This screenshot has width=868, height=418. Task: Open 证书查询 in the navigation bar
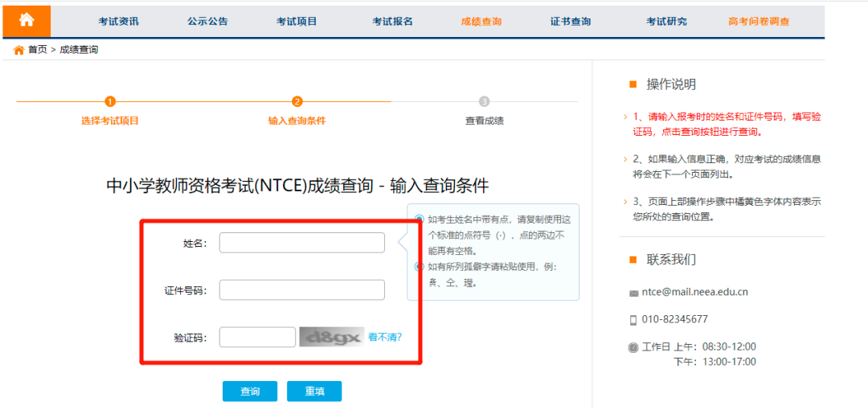click(571, 22)
